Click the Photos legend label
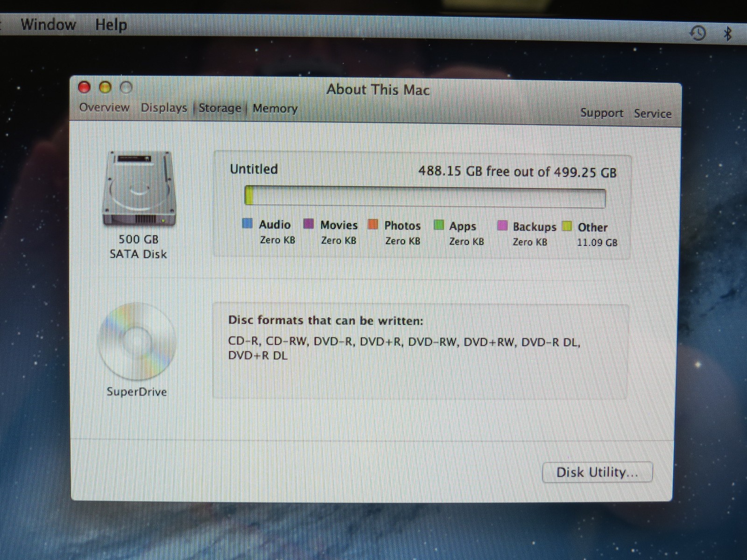This screenshot has width=747, height=560. click(x=402, y=225)
